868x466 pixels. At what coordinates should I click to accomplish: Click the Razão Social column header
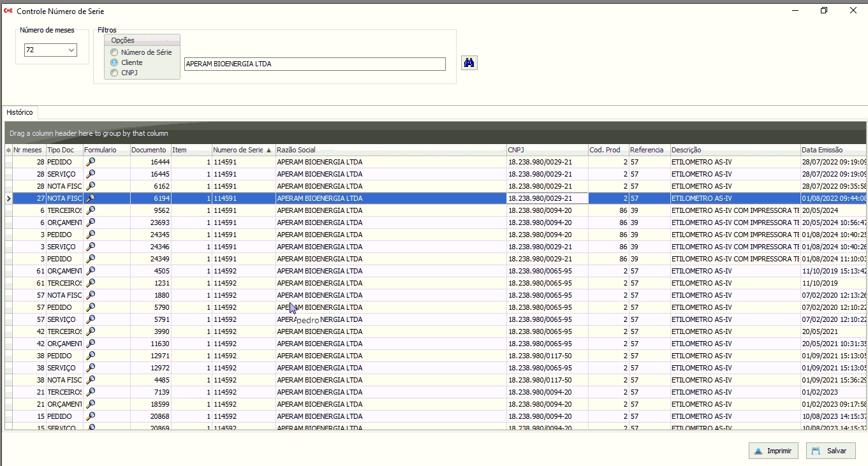coord(390,150)
